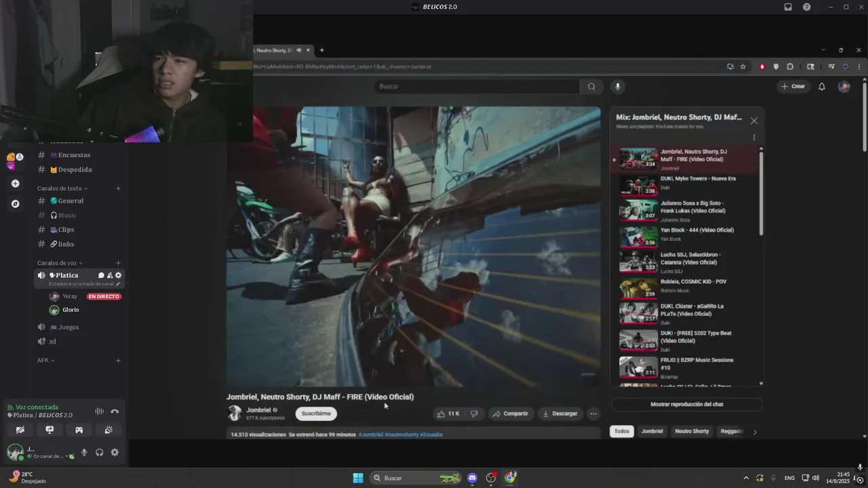
Task: Open Discover servers compass icon
Action: click(15, 203)
